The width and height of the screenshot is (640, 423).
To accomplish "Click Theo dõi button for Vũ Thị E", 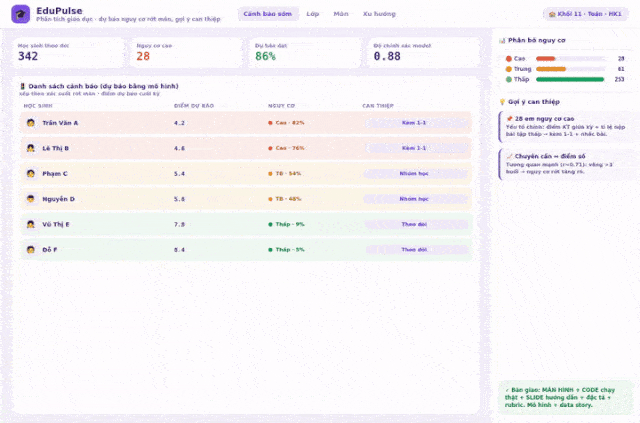I will click(414, 224).
